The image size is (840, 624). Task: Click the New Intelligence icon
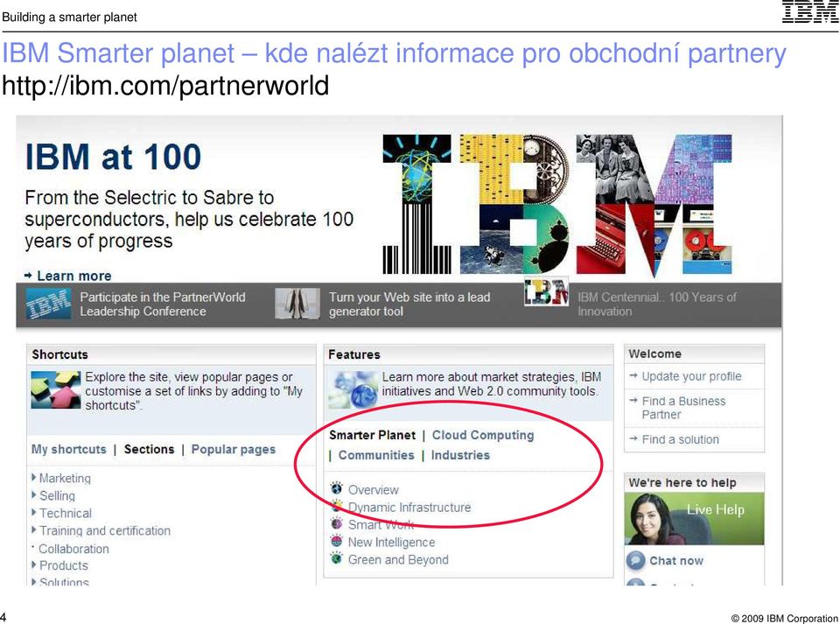tap(336, 541)
